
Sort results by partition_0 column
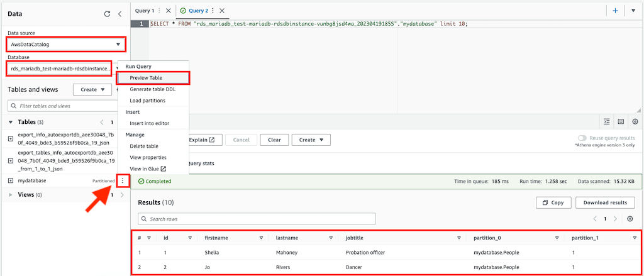tap(557, 238)
